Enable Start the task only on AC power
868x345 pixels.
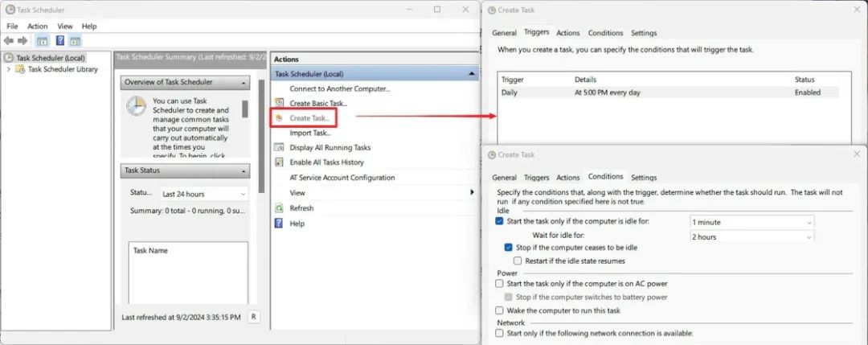500,284
